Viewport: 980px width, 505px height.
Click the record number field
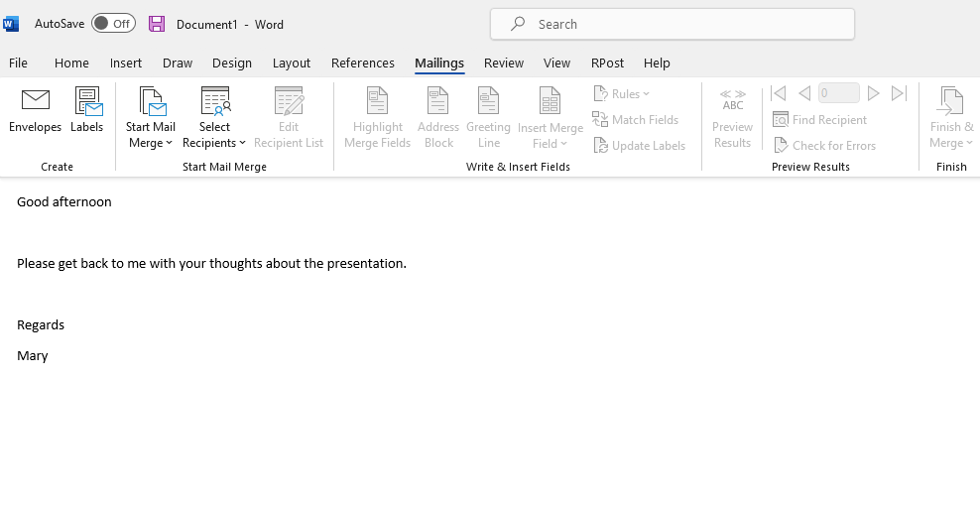(x=838, y=93)
